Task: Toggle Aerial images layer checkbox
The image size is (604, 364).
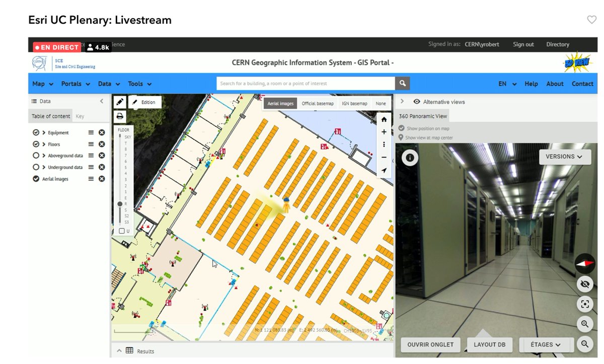Action: pyautogui.click(x=36, y=179)
